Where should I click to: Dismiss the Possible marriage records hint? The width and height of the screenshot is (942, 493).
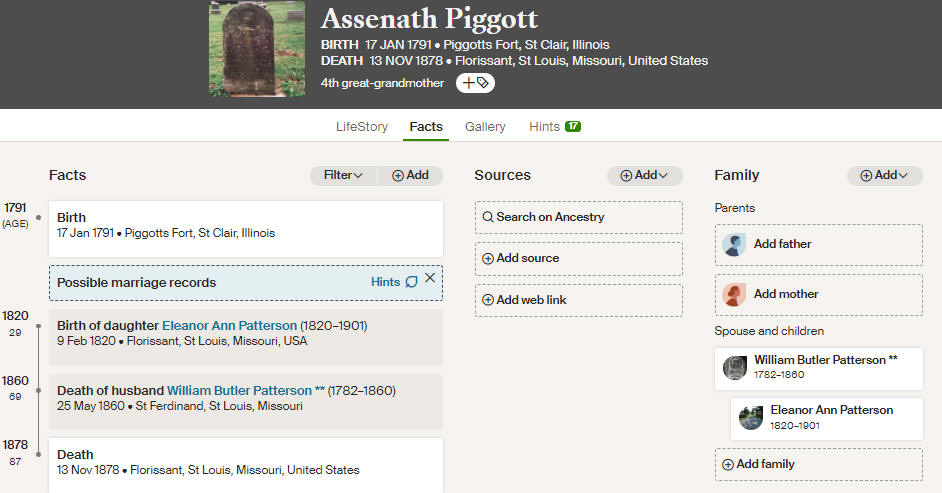pos(430,278)
